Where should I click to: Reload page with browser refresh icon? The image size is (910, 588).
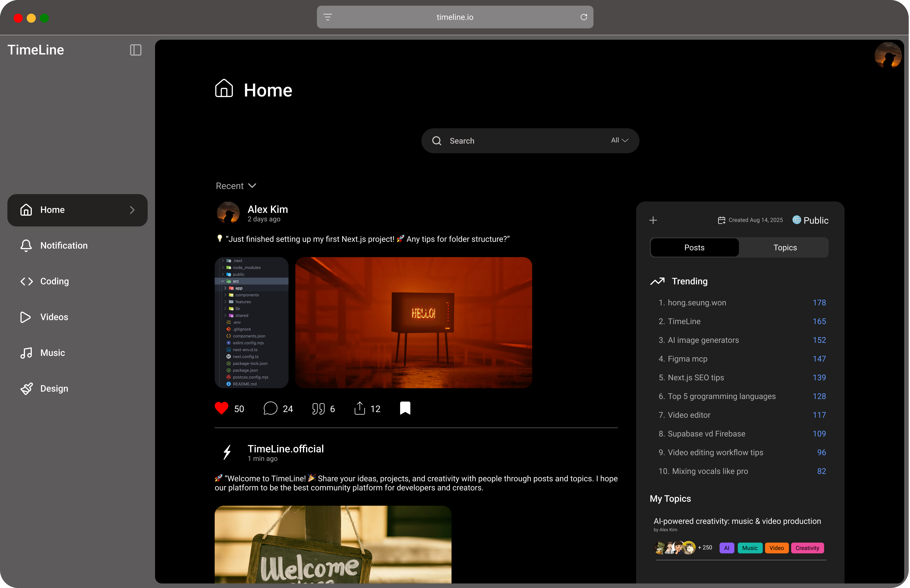point(583,17)
